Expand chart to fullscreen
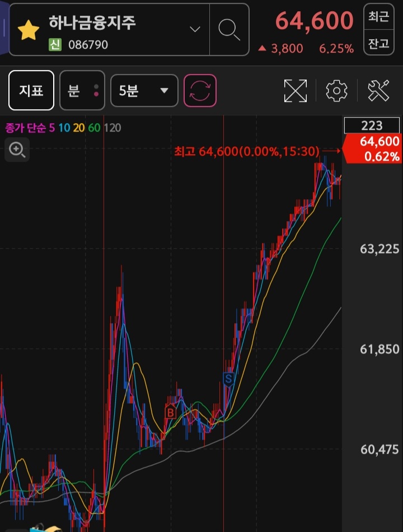This screenshot has height=532, width=403. point(295,91)
